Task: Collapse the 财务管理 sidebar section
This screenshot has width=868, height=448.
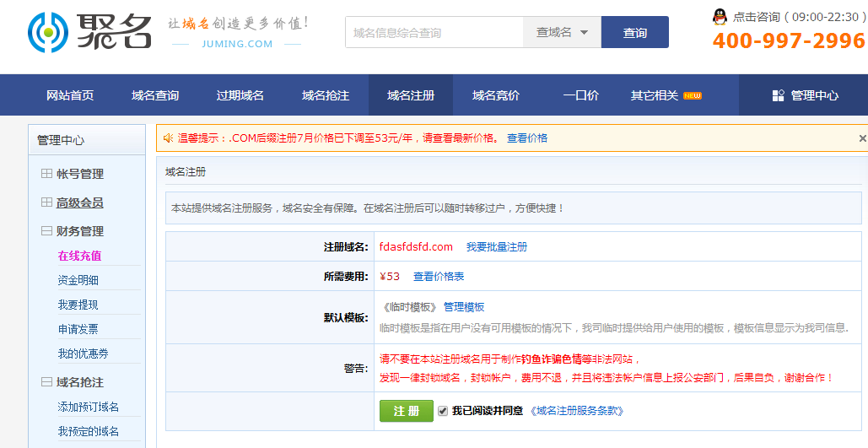Action: 46,231
